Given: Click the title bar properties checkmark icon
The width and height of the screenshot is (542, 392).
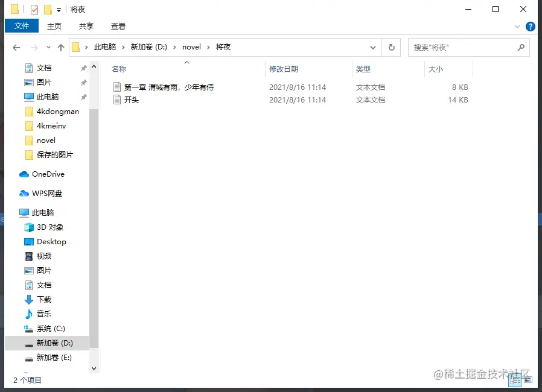Looking at the screenshot, I should [x=34, y=9].
